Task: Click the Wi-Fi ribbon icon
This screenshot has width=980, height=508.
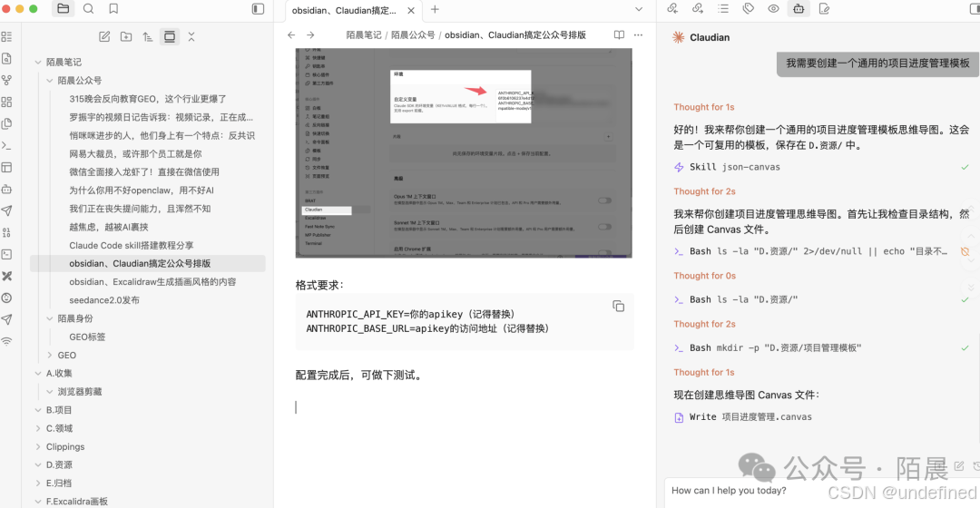Action: 7,341
